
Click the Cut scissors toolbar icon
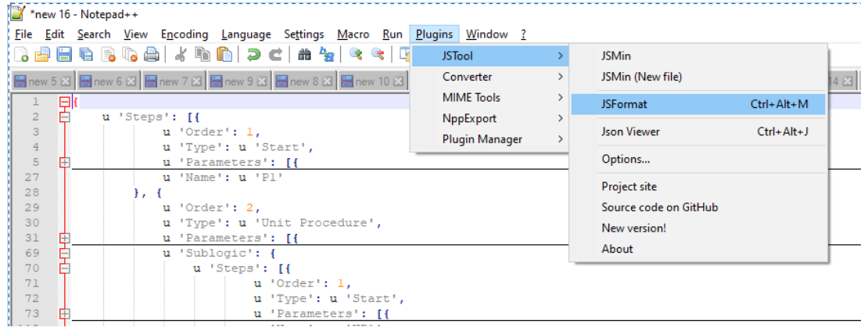point(181,54)
